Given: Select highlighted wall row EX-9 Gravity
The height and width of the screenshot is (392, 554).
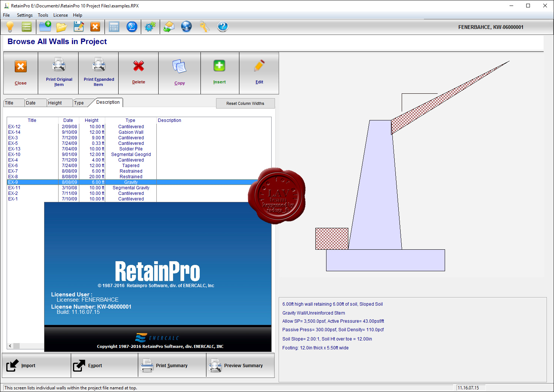Looking at the screenshot, I should coord(139,182).
